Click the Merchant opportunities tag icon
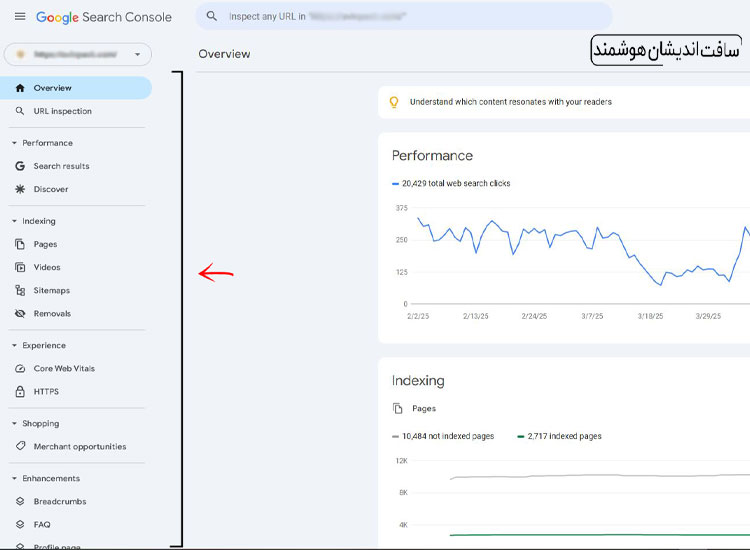The image size is (750, 550). click(20, 446)
